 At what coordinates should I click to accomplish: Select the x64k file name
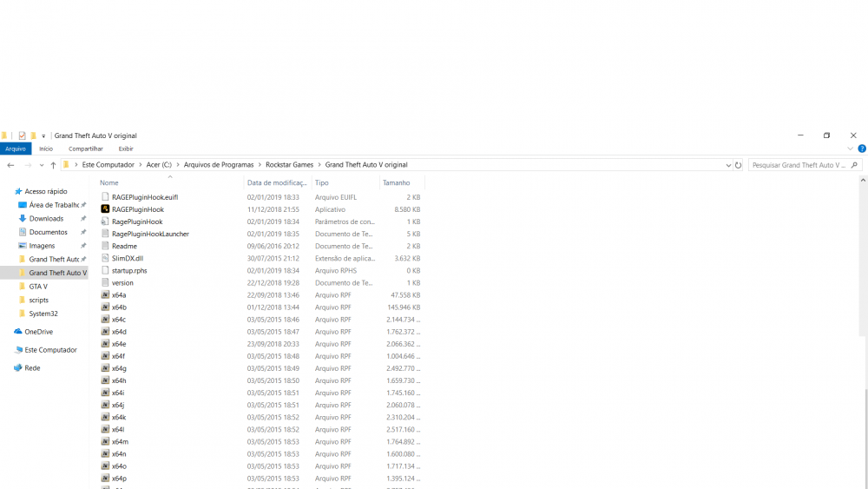(119, 417)
